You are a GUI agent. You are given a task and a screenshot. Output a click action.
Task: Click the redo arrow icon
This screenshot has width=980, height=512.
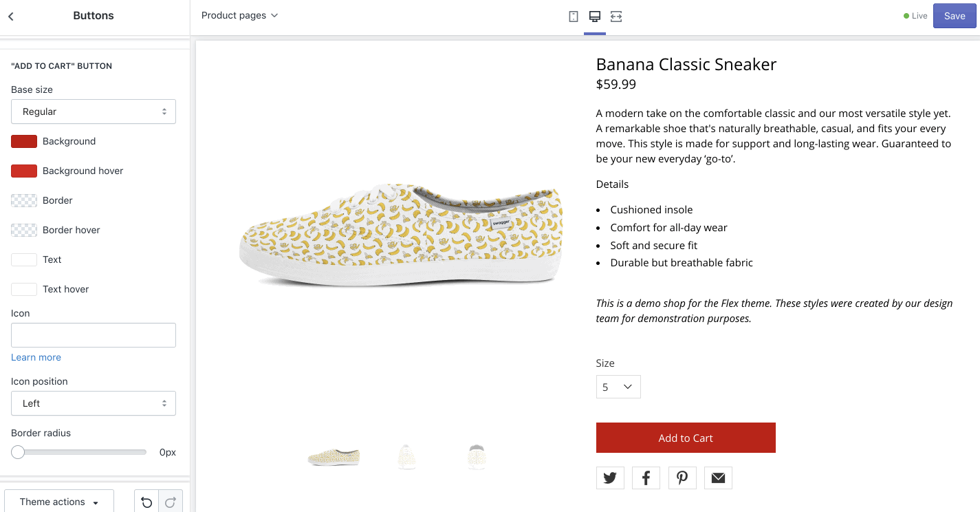click(x=171, y=502)
